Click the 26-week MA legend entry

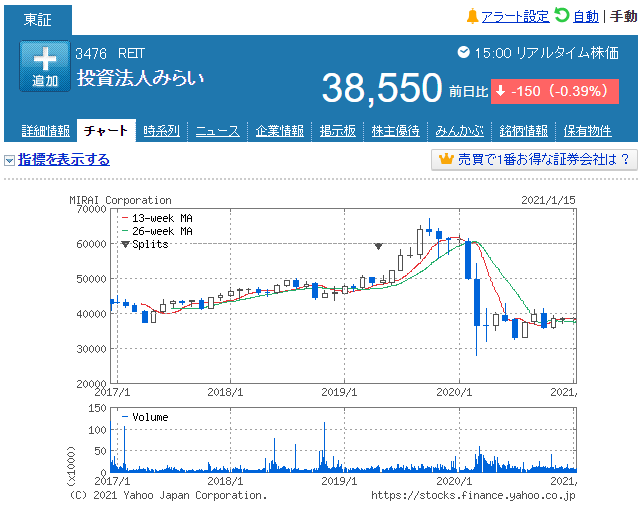pos(157,231)
